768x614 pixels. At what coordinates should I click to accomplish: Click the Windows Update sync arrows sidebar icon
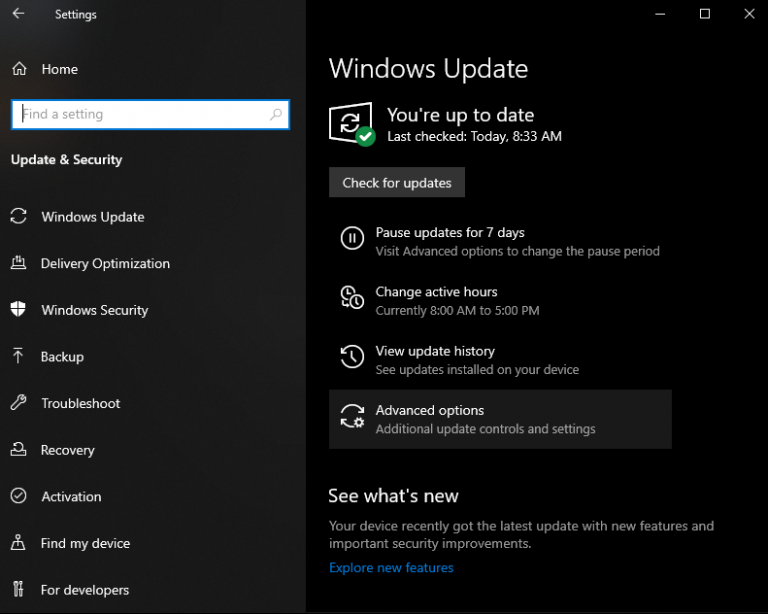click(19, 216)
